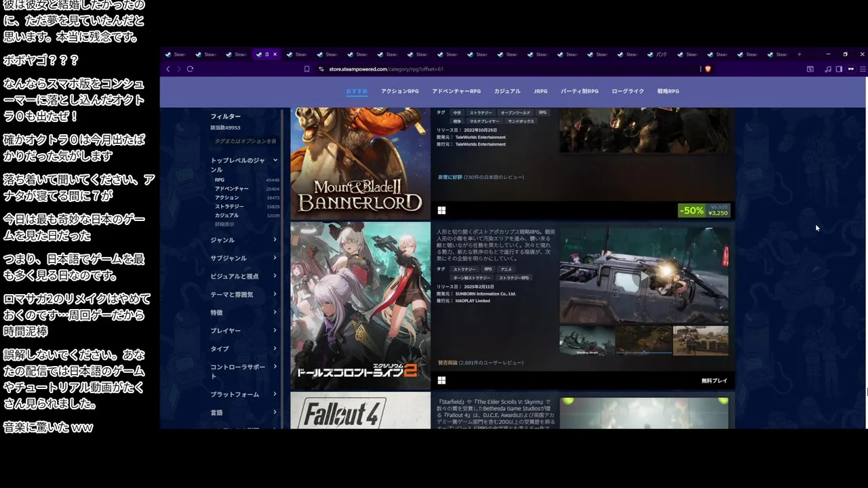This screenshot has width=868, height=488.
Task: Click the 無料プレイ label on Girls' Frontline 2
Action: pyautogui.click(x=714, y=381)
